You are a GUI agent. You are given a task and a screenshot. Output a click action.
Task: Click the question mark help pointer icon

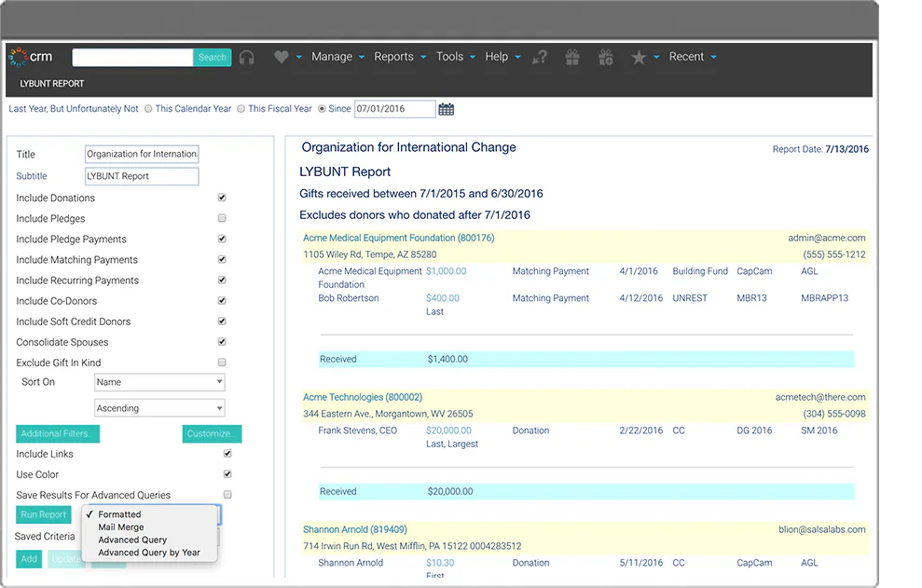pyautogui.click(x=539, y=57)
